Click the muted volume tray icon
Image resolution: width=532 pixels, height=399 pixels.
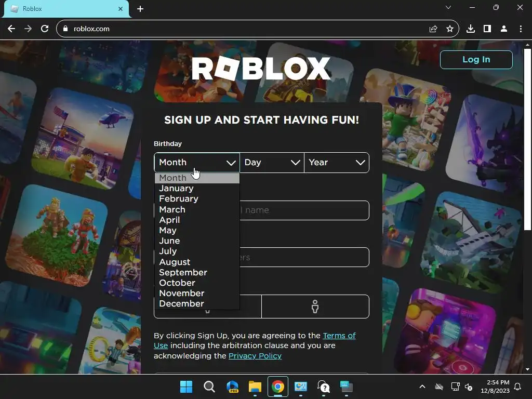(469, 387)
